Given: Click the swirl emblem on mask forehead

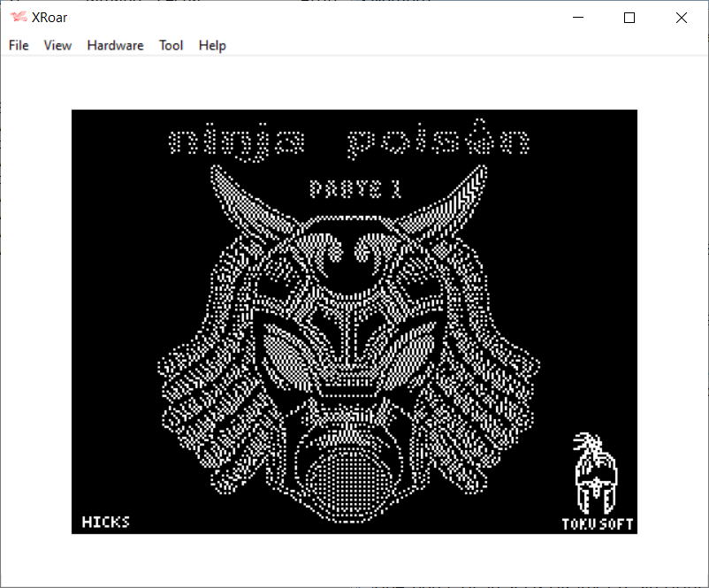Looking at the screenshot, I should coord(352,250).
